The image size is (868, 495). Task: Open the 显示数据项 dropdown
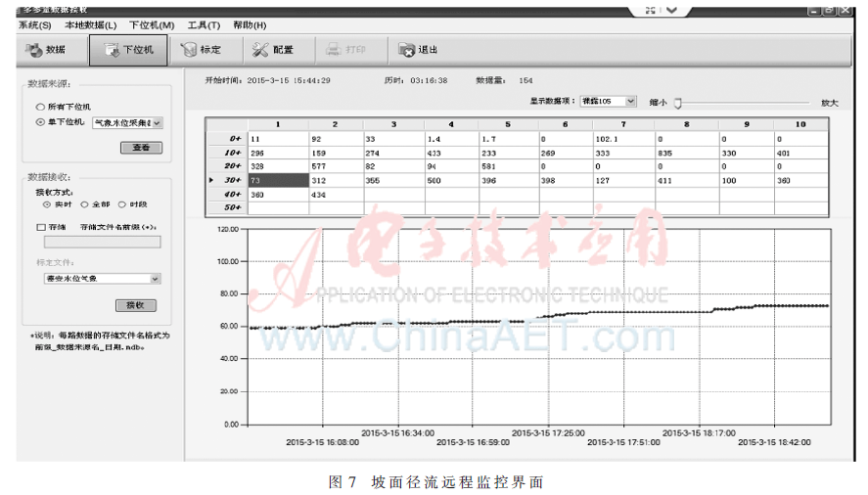click(630, 102)
